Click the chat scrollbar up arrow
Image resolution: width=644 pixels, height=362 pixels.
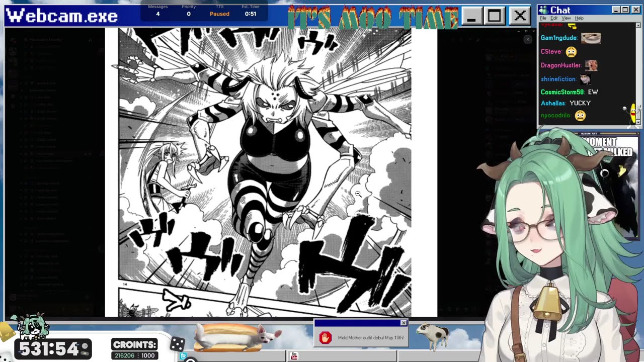click(x=638, y=25)
